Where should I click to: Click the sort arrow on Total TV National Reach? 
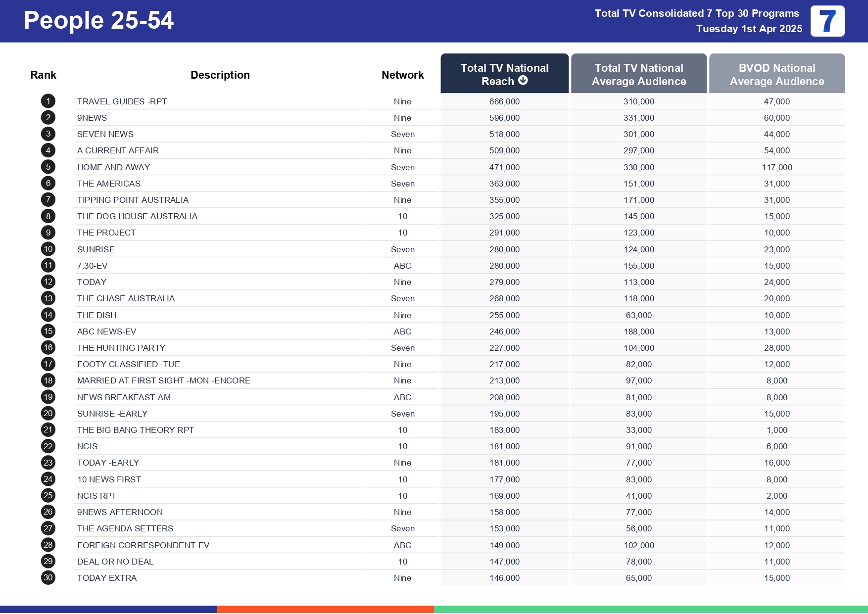point(523,79)
